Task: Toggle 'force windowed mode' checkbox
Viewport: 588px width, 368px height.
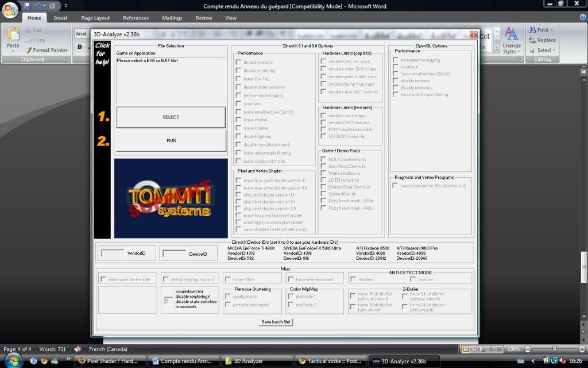Action: click(x=238, y=161)
